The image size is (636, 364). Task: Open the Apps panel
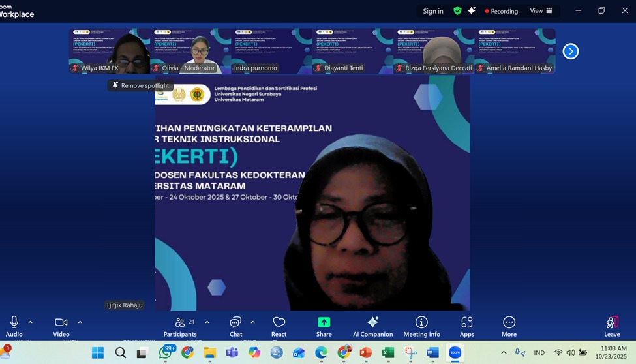point(466,325)
